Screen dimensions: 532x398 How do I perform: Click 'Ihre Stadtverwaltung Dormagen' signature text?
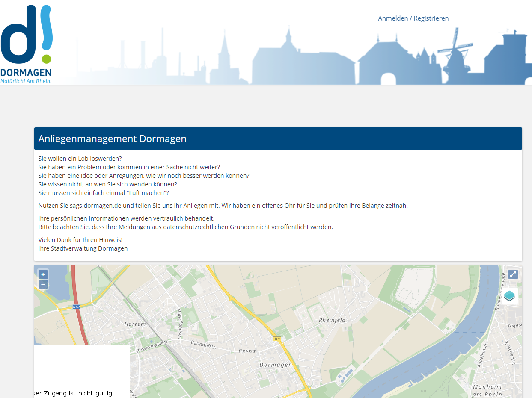click(83, 248)
